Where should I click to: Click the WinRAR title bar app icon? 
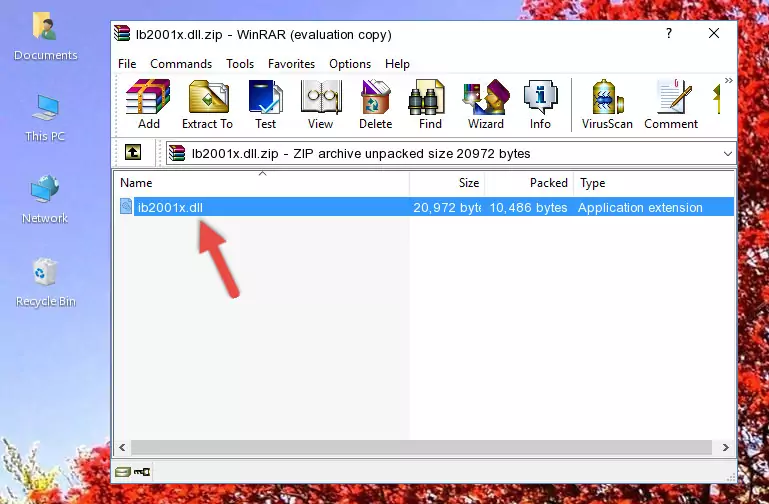point(122,33)
